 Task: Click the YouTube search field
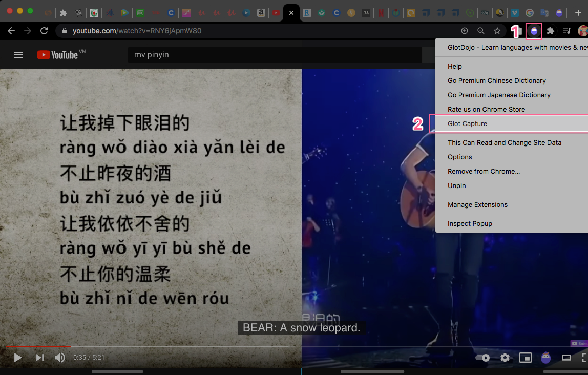(274, 55)
